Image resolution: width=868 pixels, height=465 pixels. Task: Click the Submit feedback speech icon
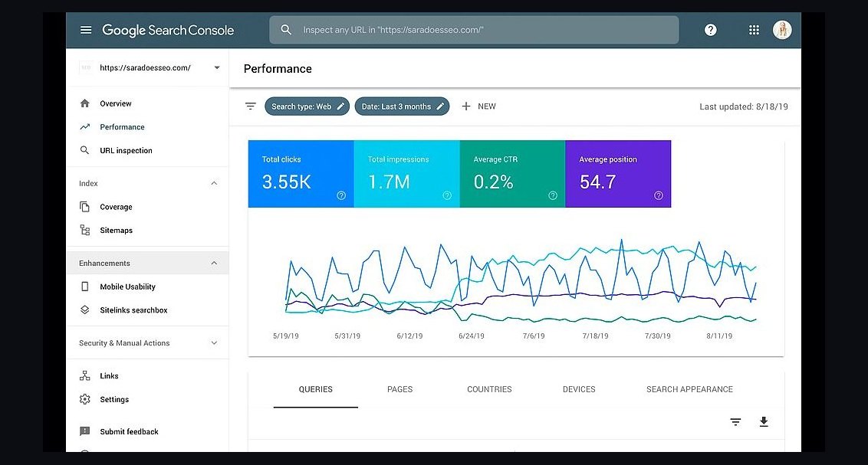click(84, 431)
